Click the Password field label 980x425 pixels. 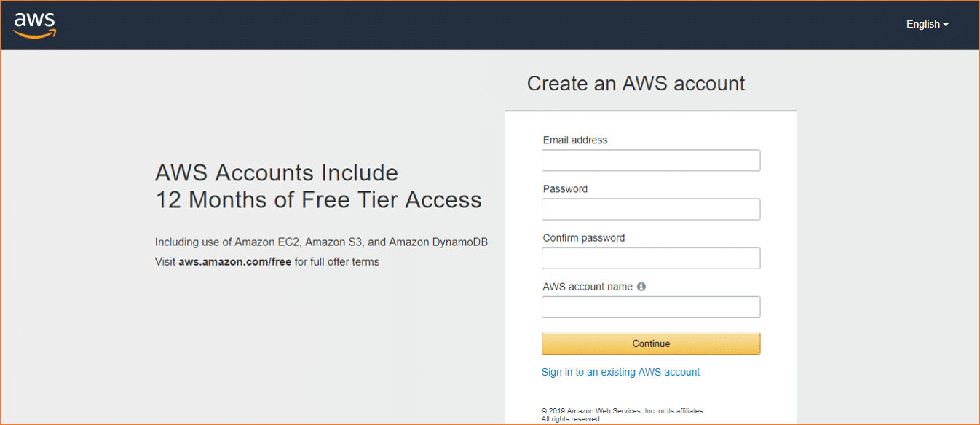pyautogui.click(x=565, y=188)
